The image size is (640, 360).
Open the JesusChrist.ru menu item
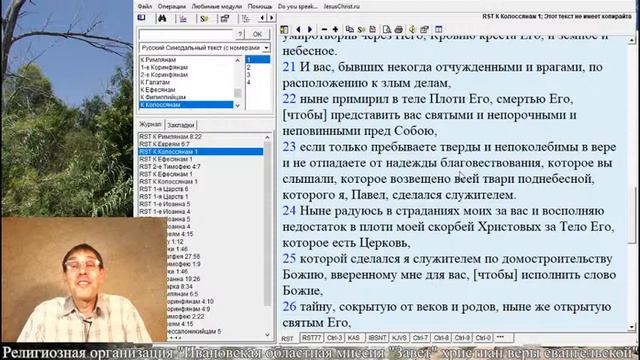point(342,7)
